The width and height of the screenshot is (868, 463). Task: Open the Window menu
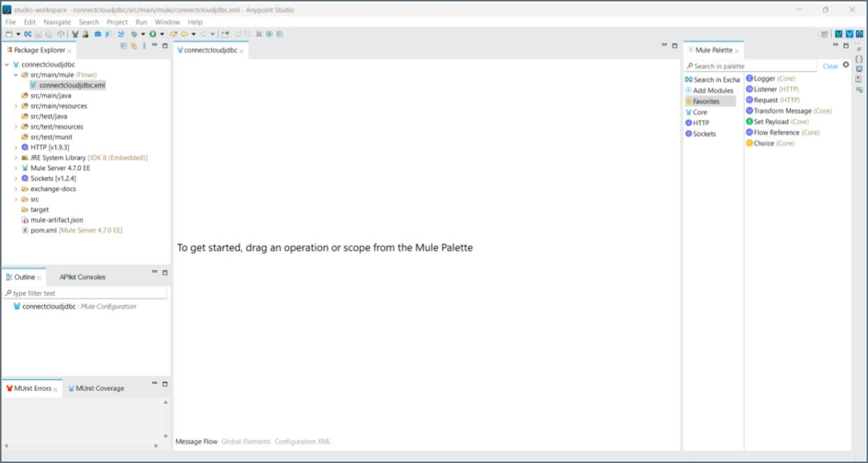(x=167, y=22)
